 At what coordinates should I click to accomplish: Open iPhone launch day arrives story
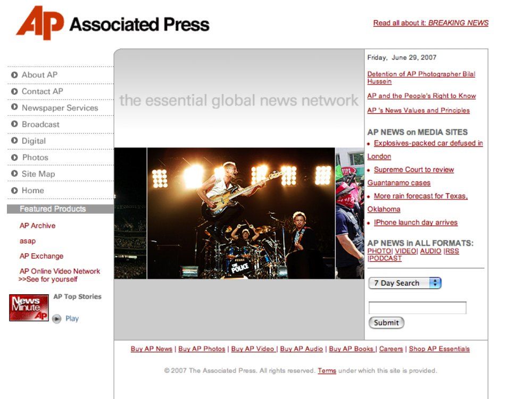(x=415, y=222)
